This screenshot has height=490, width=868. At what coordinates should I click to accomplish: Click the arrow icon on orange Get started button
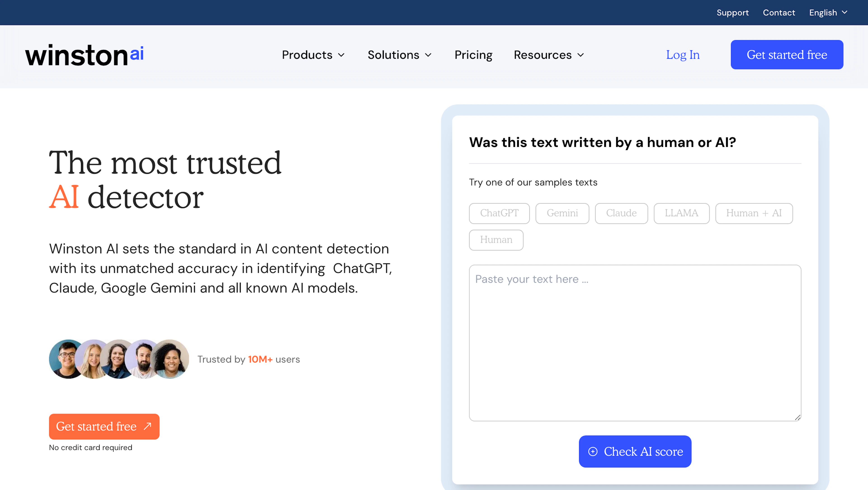pos(147,426)
